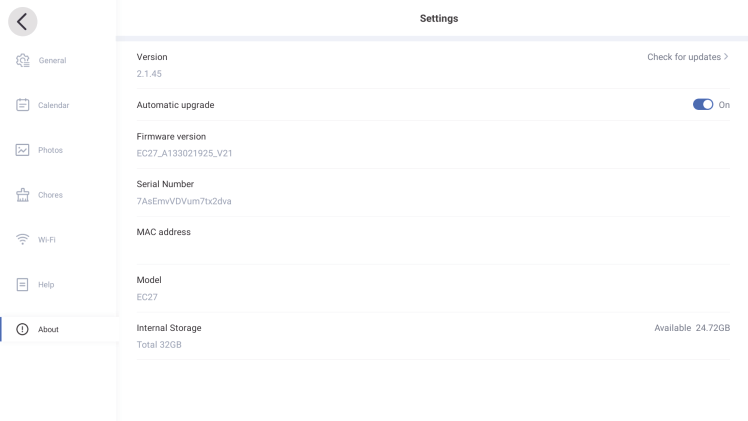Open the General menu label
Screen dimensions: 748x421
click(x=53, y=60)
